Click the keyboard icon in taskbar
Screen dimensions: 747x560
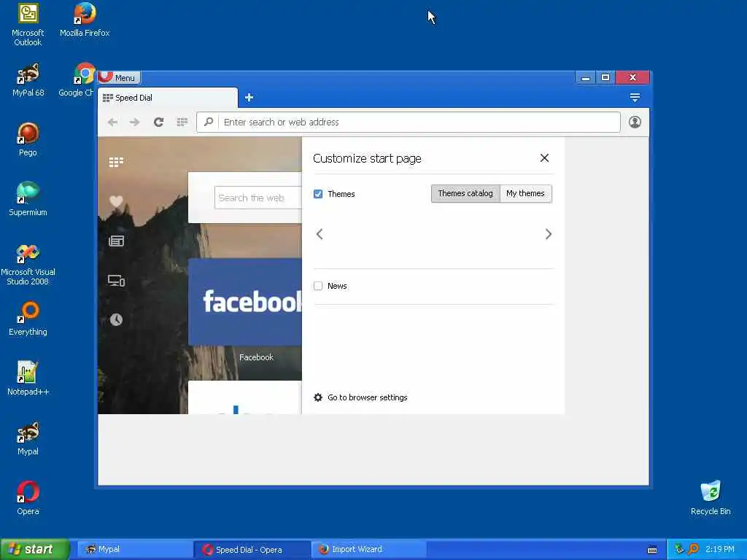[652, 550]
